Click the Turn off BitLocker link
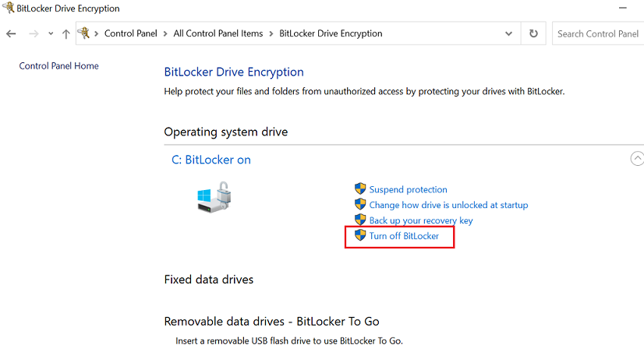This screenshot has height=352, width=644. click(404, 236)
